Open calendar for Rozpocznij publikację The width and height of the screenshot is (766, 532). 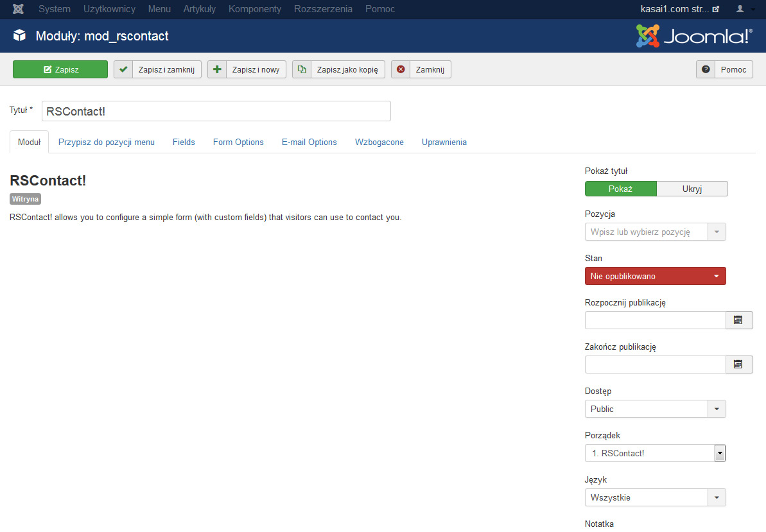coord(738,320)
